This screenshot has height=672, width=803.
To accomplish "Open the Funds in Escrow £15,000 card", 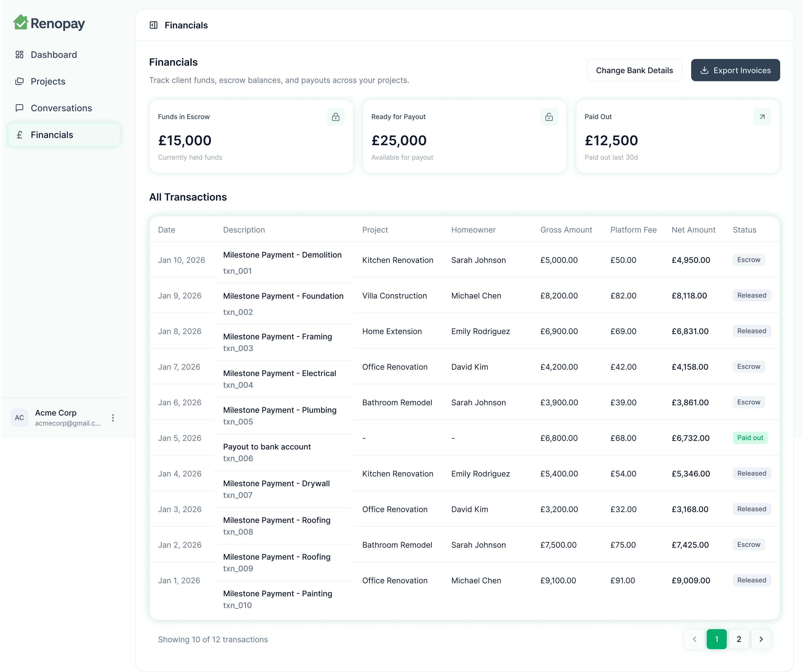I will click(251, 137).
